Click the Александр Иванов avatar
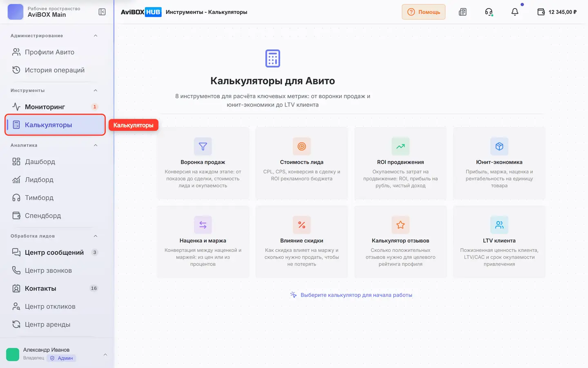588x368 pixels. point(13,355)
